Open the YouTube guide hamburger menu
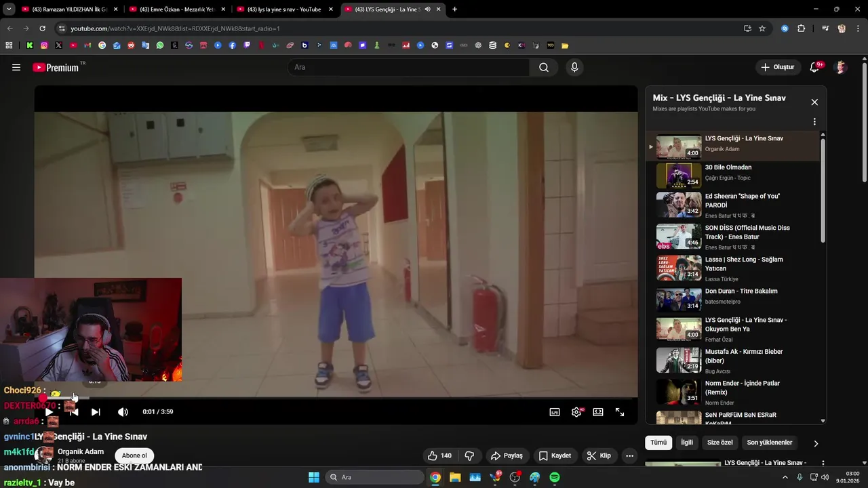The width and height of the screenshot is (868, 488). click(16, 67)
